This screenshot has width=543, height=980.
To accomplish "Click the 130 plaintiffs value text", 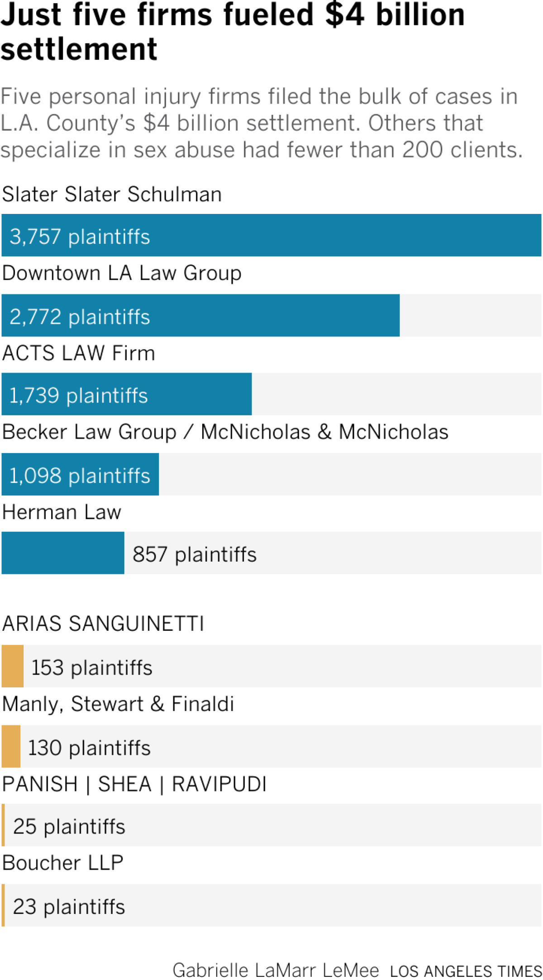I will [x=89, y=748].
